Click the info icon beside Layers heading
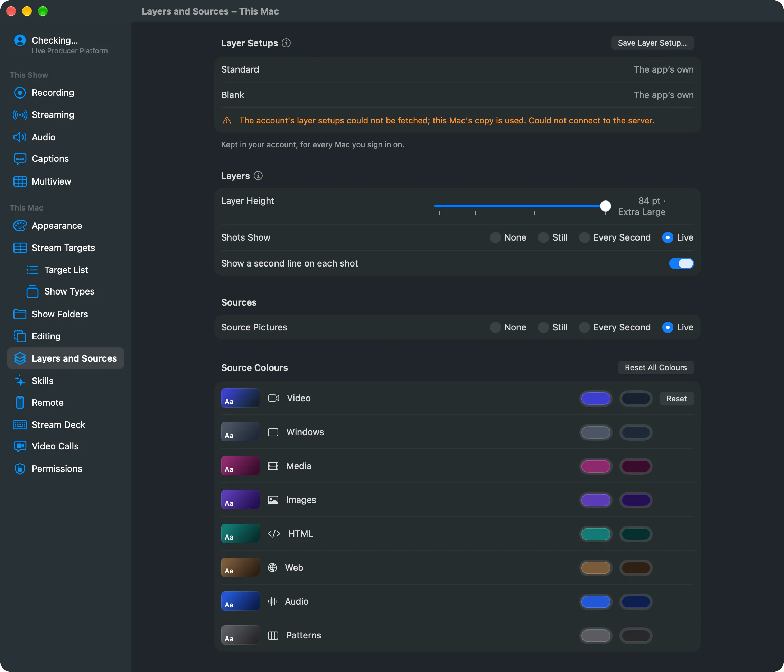 258,176
